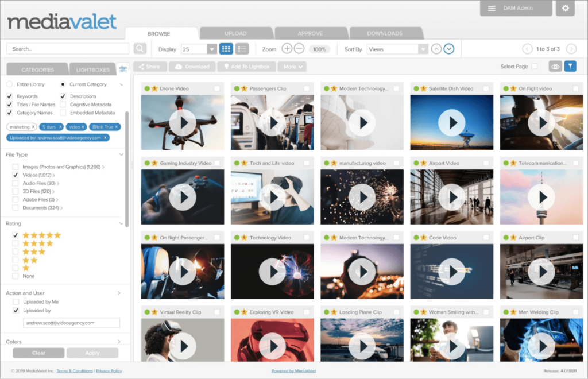The width and height of the screenshot is (588, 379).
Task: Click Add To Lightbox button
Action: click(246, 67)
